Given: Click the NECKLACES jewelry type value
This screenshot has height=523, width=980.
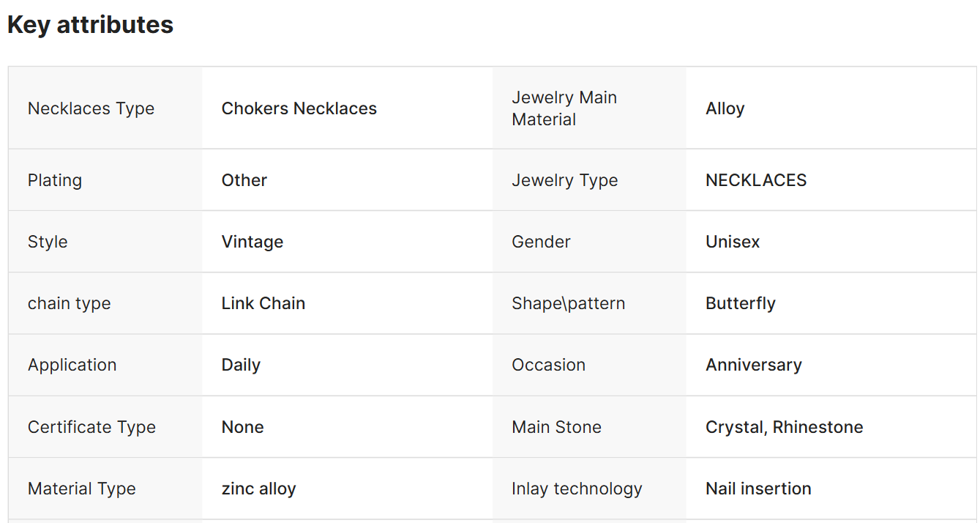Looking at the screenshot, I should [x=755, y=180].
